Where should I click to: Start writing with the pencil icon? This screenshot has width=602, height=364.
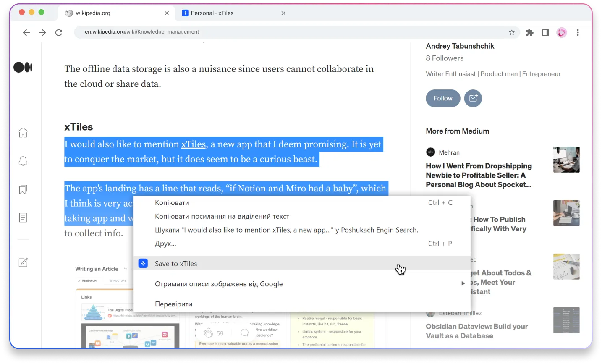tap(23, 262)
